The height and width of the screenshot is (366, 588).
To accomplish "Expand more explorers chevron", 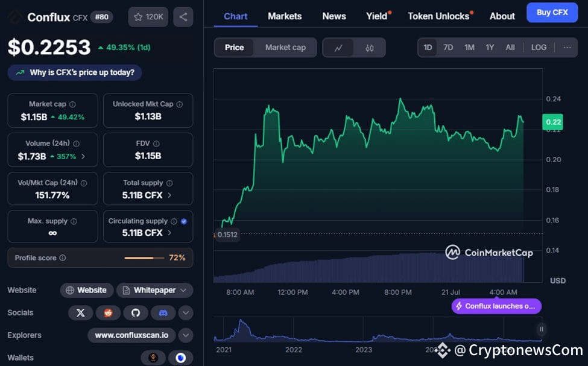I will (x=186, y=335).
